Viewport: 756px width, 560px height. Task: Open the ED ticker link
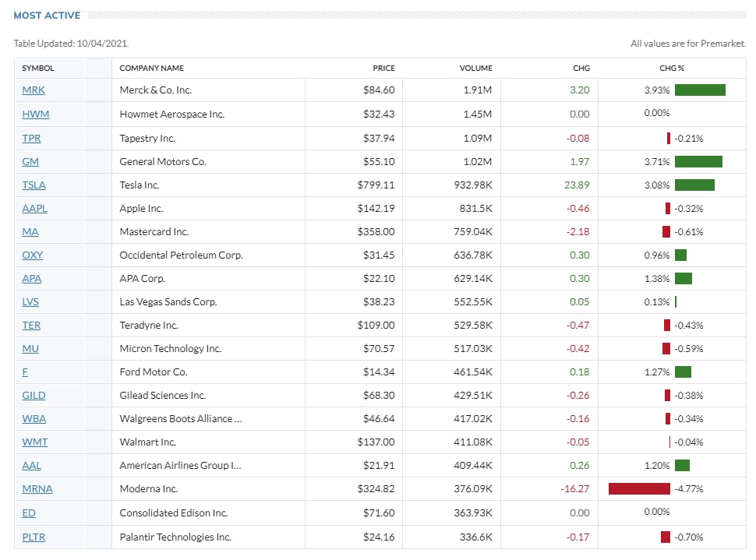point(29,513)
